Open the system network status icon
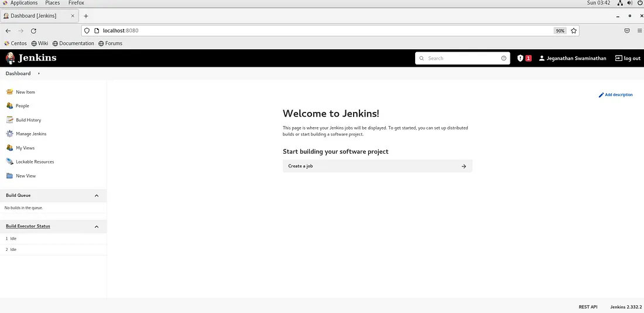644x313 pixels. (620, 3)
